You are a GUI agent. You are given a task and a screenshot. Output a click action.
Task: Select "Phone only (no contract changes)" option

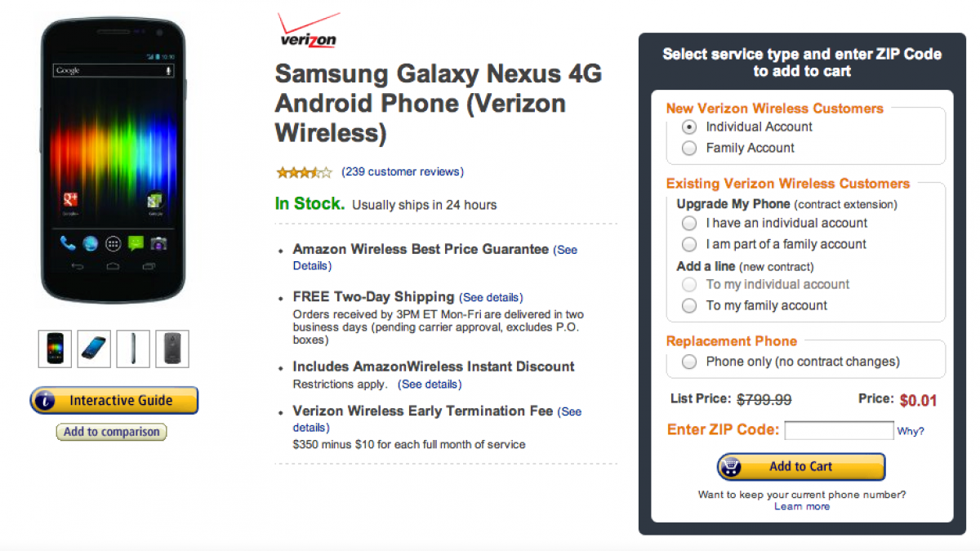689,362
